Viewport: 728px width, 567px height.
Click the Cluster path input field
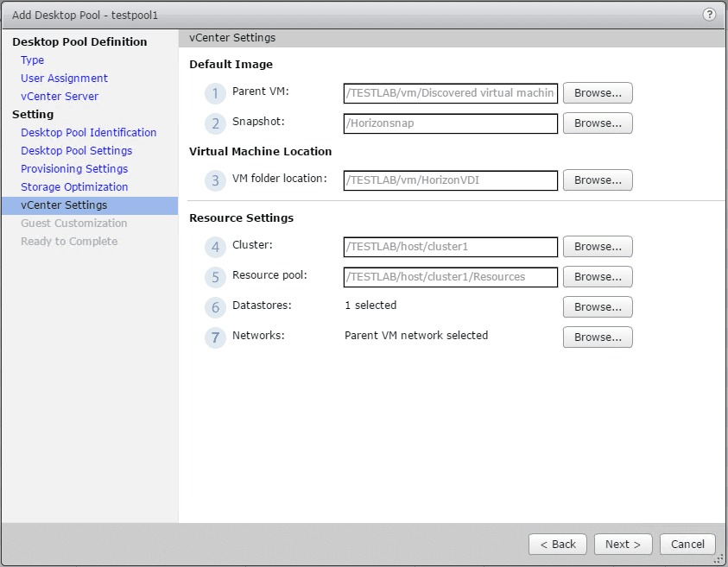click(x=451, y=247)
